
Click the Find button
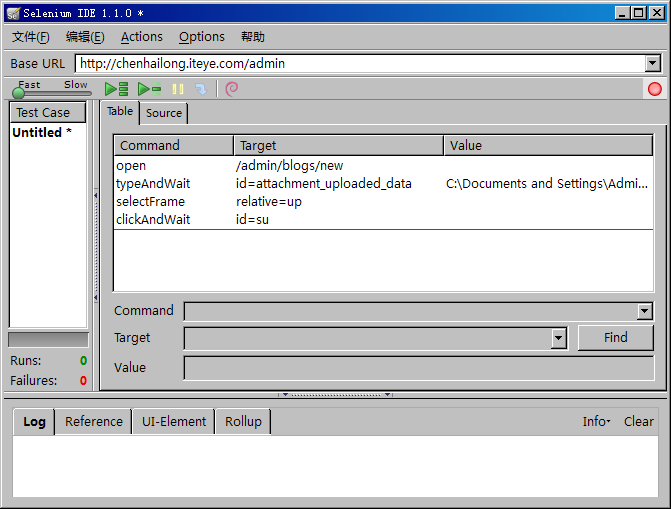(x=616, y=338)
